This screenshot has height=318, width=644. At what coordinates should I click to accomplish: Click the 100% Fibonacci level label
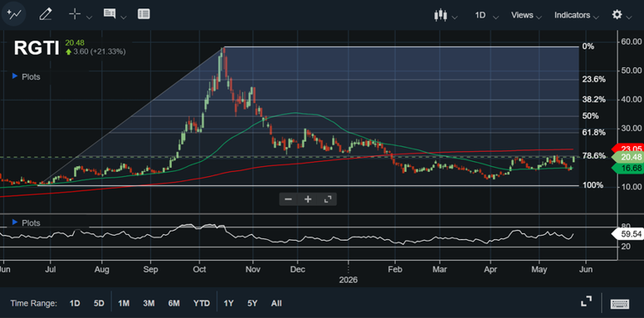tap(592, 185)
